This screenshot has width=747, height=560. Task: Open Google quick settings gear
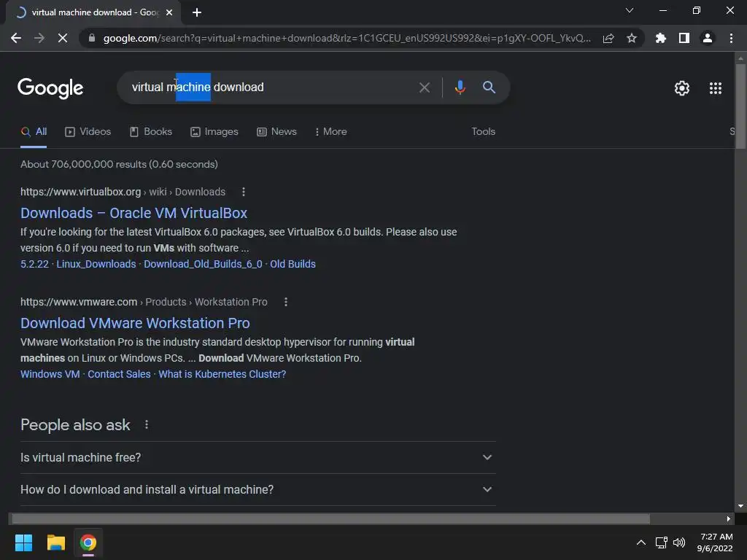click(x=682, y=88)
